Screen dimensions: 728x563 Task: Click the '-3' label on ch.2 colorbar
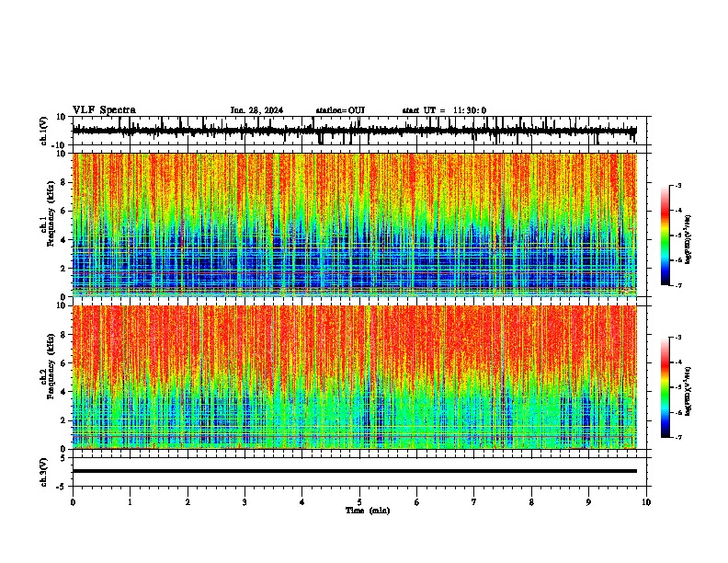pyautogui.click(x=678, y=338)
